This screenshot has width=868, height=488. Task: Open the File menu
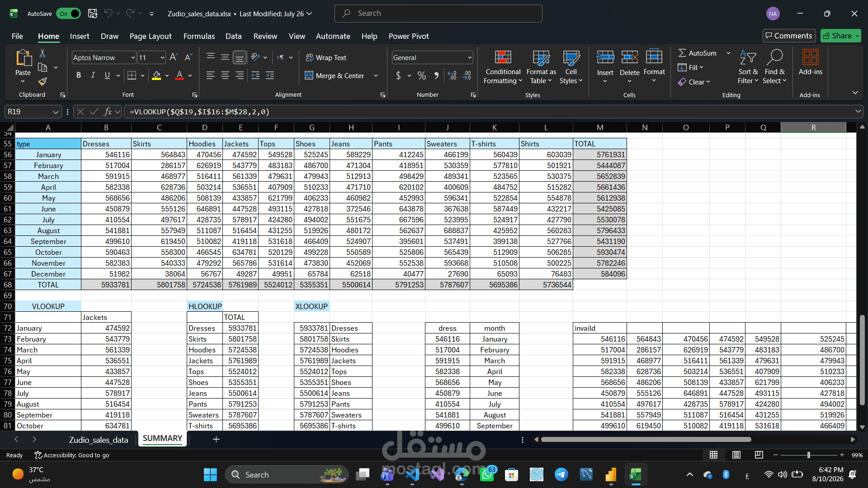coord(17,36)
